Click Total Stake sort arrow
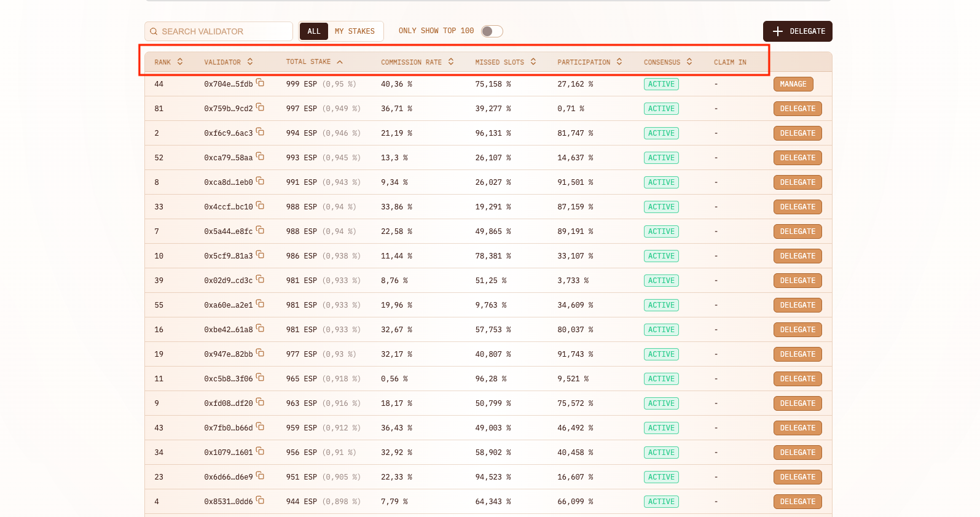This screenshot has height=517, width=980. point(340,62)
